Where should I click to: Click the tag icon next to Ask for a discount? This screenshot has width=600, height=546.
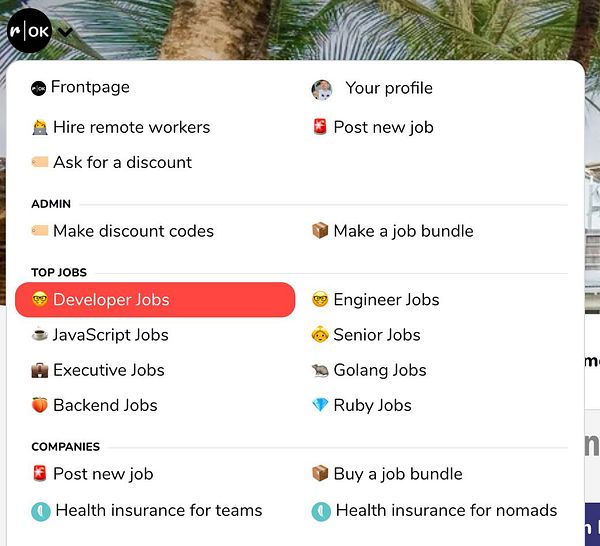point(40,162)
